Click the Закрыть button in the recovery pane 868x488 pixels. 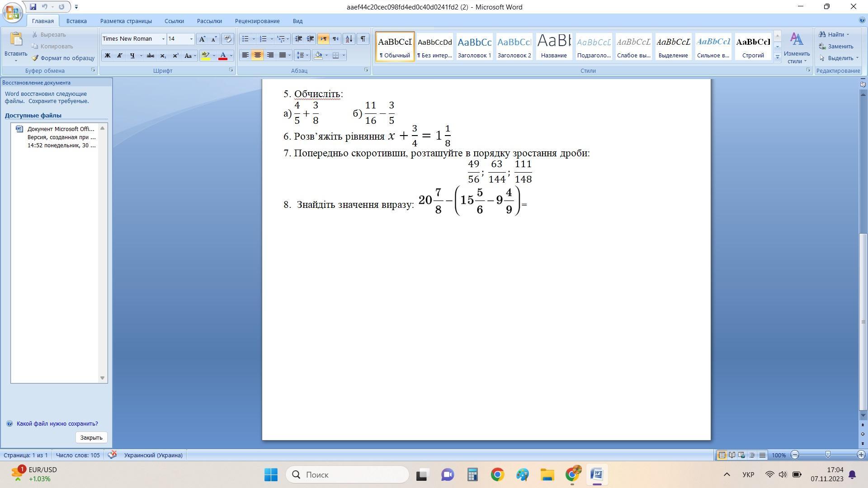coord(91,437)
